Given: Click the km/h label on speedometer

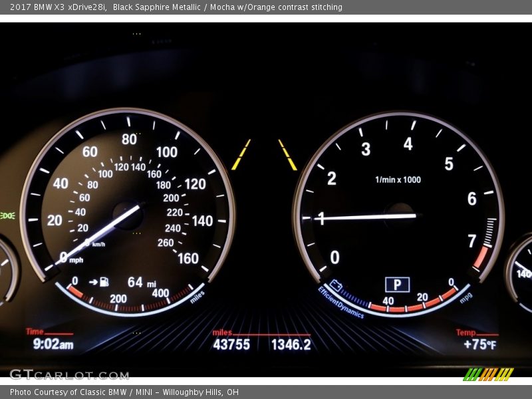Looking at the screenshot, I should point(98,244).
